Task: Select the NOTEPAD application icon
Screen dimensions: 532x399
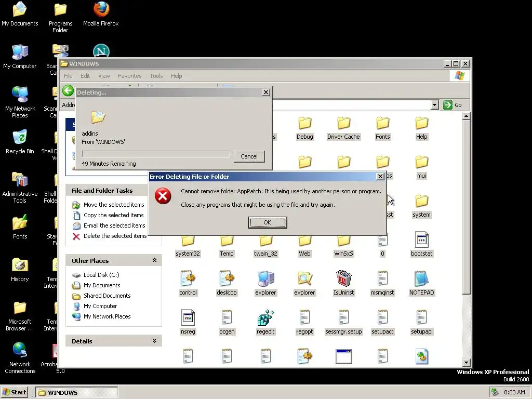Action: pos(421,283)
